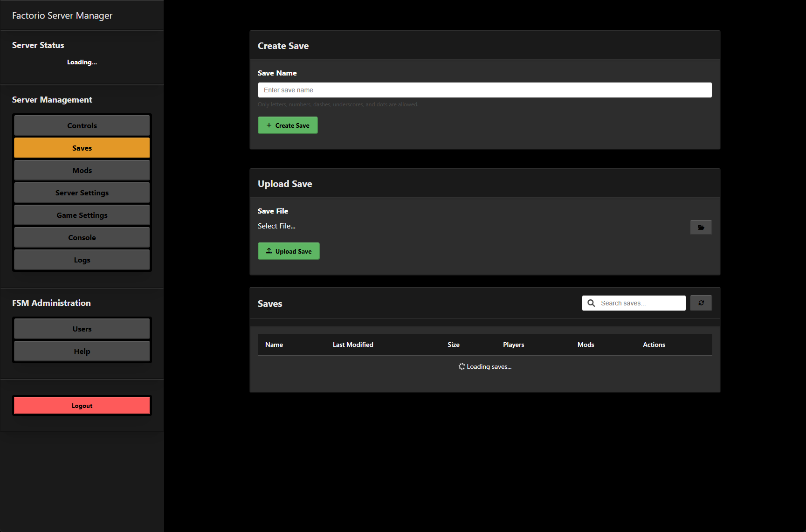This screenshot has width=806, height=532.
Task: Open the Console page
Action: (x=82, y=237)
